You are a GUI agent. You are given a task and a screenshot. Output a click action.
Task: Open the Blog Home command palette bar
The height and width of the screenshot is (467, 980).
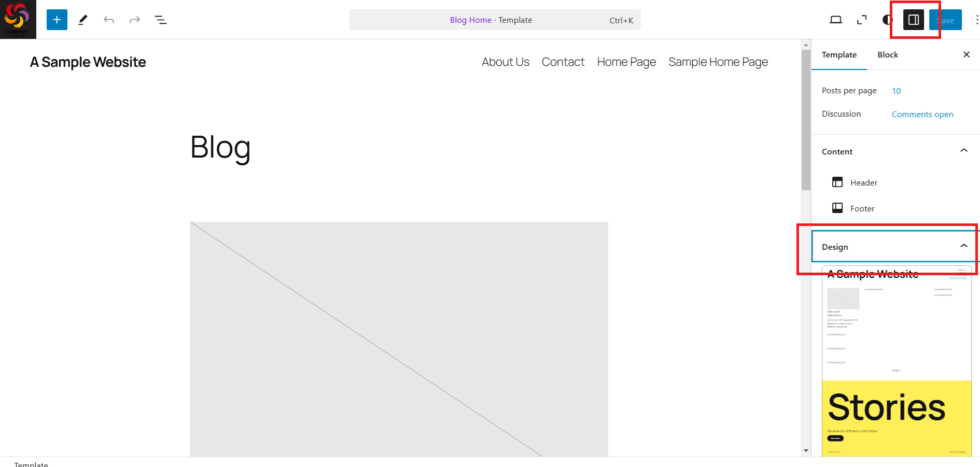(495, 20)
